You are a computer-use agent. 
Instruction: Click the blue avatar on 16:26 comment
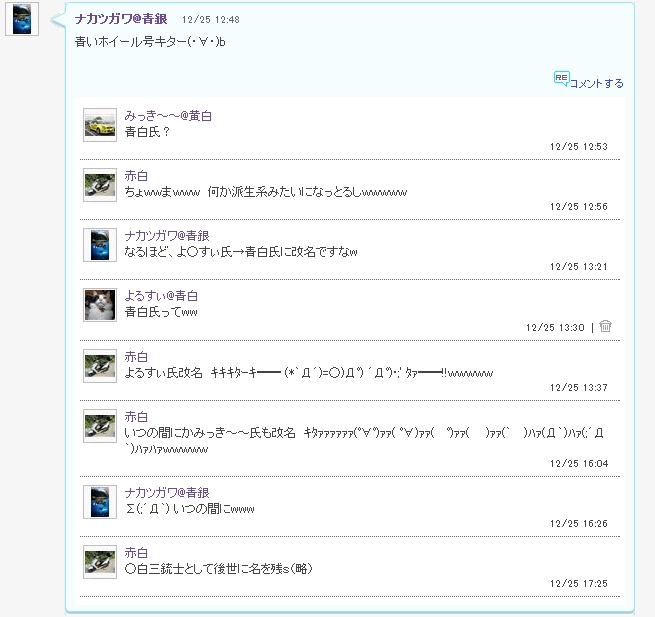[x=100, y=502]
